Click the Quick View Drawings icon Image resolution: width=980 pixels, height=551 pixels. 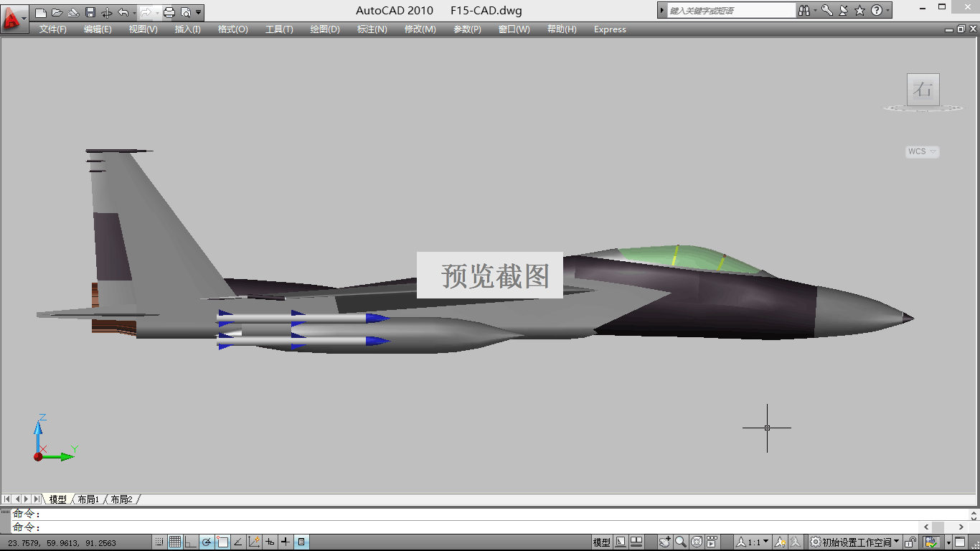point(636,542)
